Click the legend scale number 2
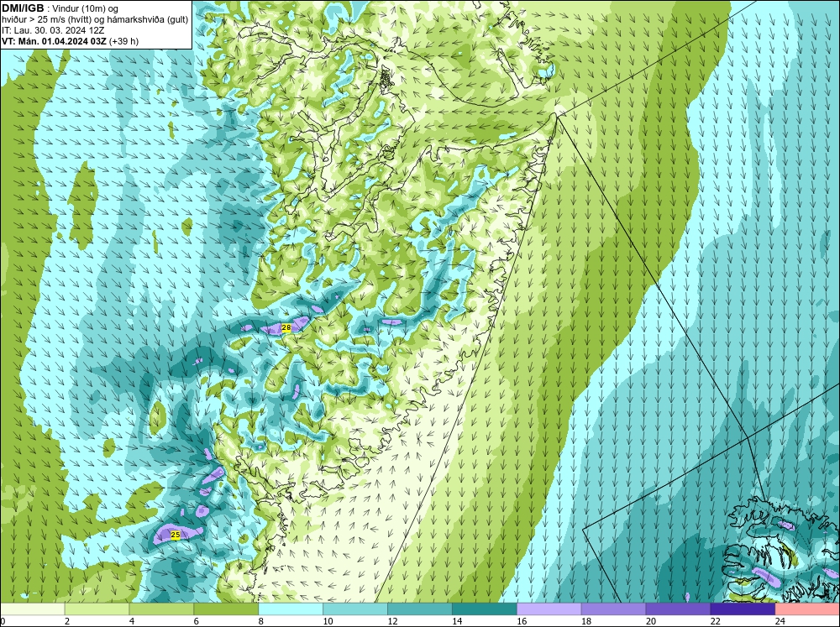 coord(67,621)
